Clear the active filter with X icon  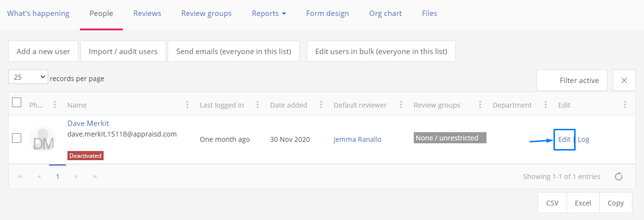pos(624,81)
